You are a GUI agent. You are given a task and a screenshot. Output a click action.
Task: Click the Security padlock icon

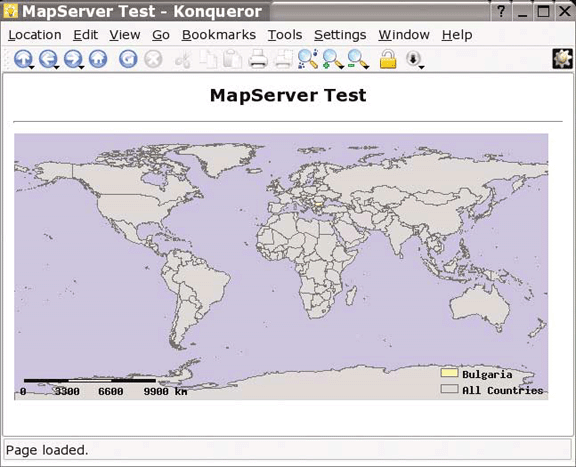(388, 59)
